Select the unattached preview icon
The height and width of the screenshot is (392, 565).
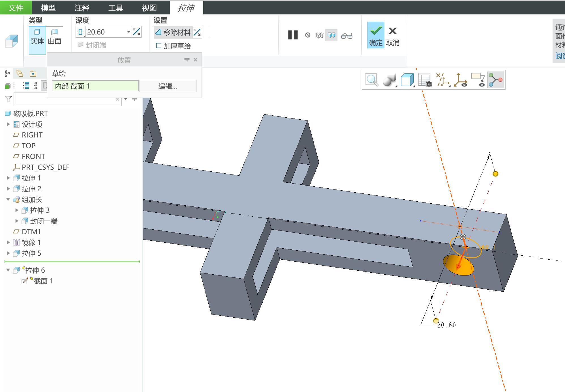click(x=319, y=35)
